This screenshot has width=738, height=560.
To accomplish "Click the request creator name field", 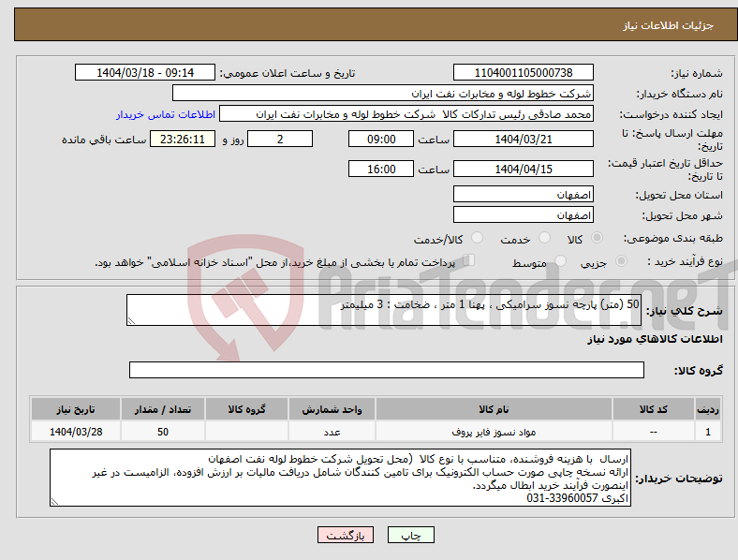I will pyautogui.click(x=406, y=114).
